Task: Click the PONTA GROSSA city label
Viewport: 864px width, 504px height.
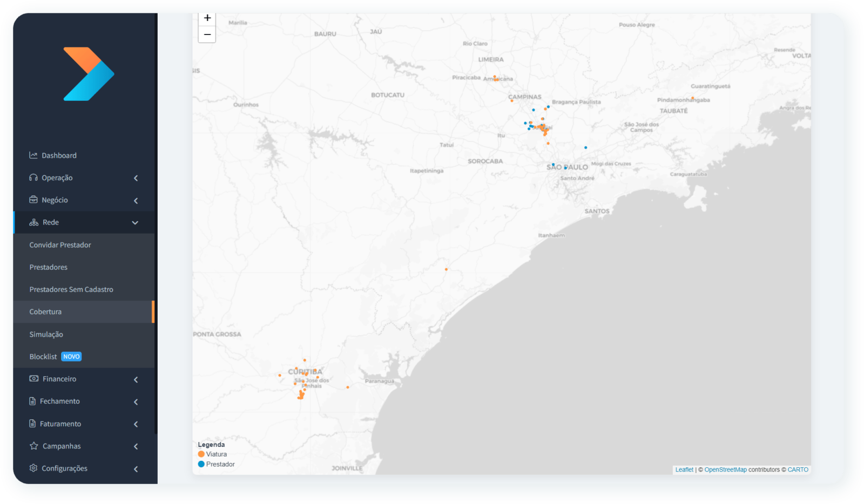Action: coord(217,335)
